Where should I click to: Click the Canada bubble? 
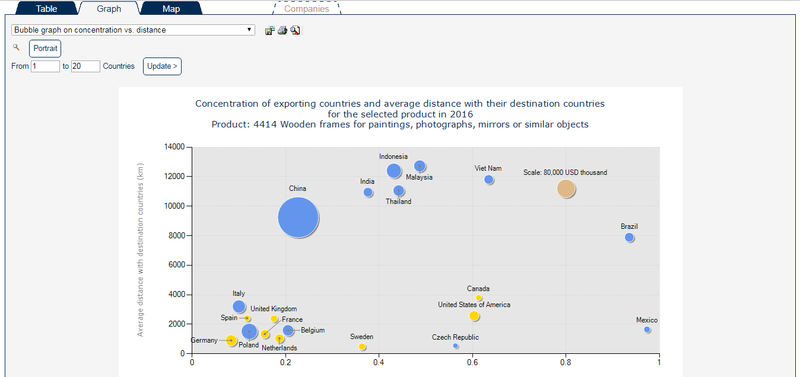pyautogui.click(x=479, y=298)
